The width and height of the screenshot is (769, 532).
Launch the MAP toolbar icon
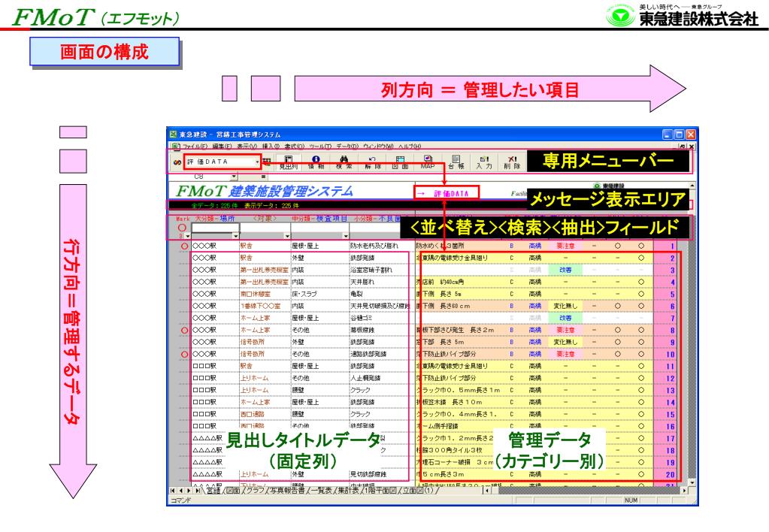[x=428, y=162]
